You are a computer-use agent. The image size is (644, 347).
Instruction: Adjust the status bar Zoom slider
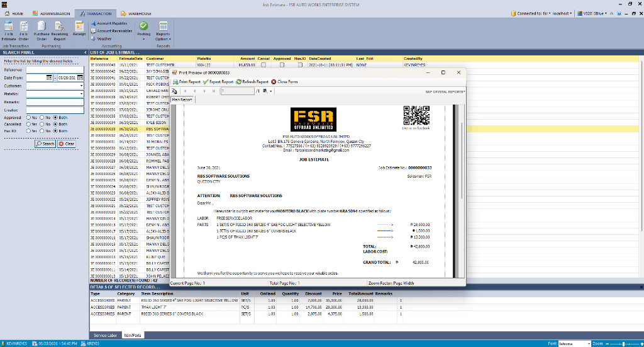(x=623, y=344)
